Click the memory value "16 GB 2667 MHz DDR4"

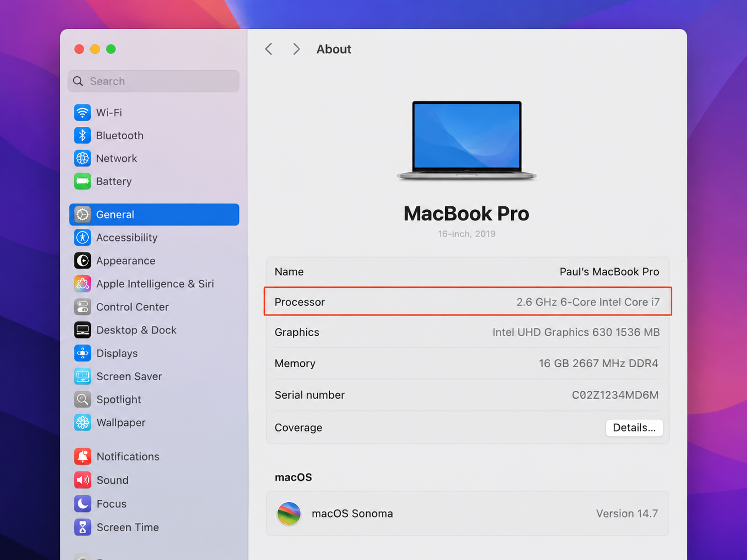click(598, 364)
